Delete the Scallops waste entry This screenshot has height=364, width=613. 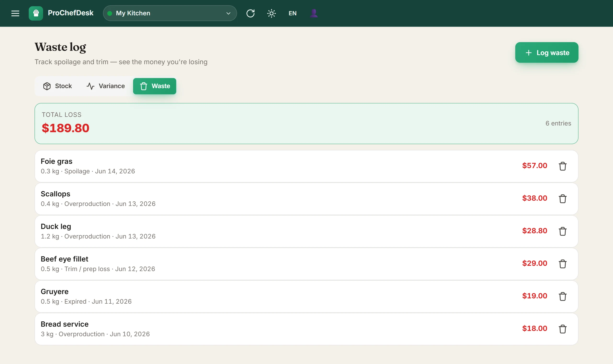(x=562, y=199)
